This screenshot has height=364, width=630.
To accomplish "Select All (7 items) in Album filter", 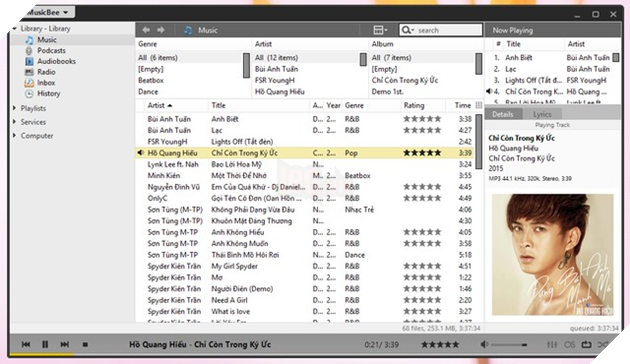I will point(391,57).
